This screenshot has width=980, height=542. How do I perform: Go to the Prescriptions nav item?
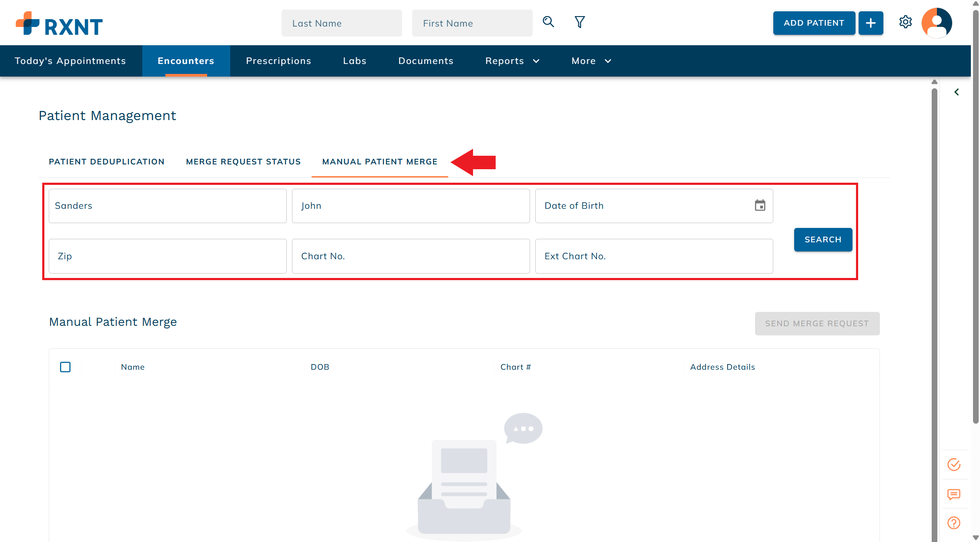pyautogui.click(x=279, y=61)
